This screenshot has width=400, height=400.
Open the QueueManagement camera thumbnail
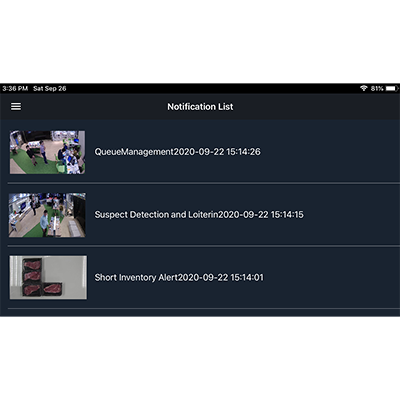pyautogui.click(x=47, y=152)
